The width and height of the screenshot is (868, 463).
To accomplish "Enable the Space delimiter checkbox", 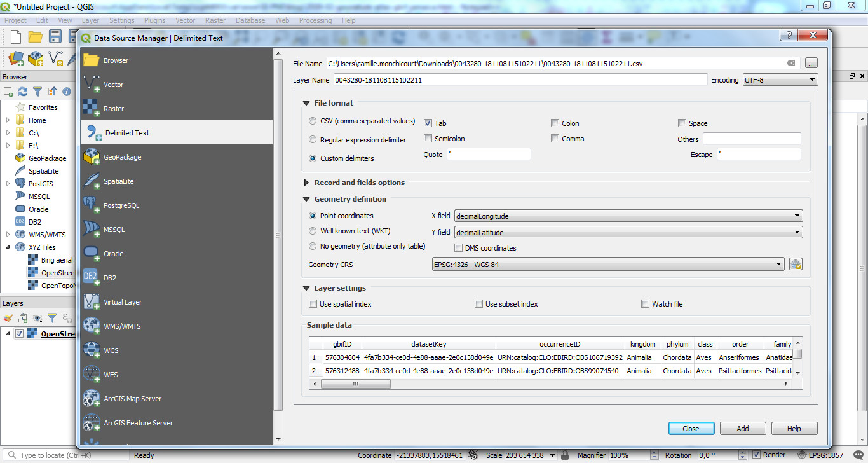I will [x=682, y=123].
